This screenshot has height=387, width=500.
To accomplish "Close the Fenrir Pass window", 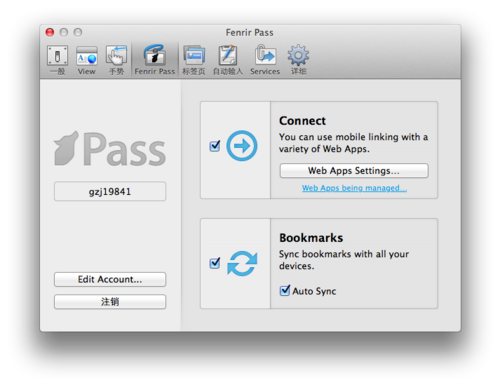I will [x=50, y=32].
